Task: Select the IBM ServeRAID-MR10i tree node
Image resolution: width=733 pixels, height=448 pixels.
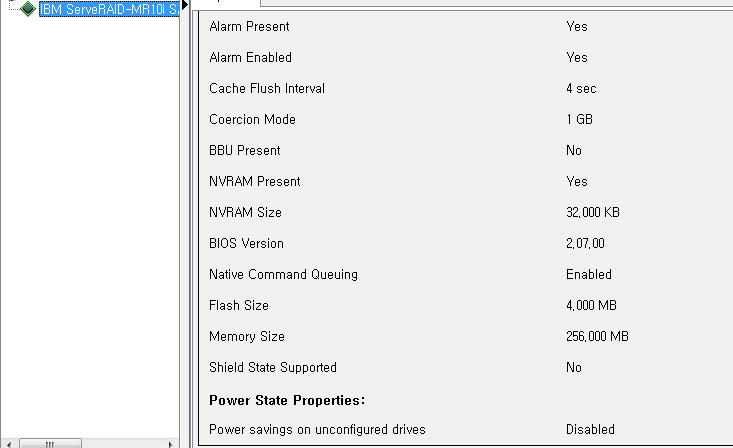Action: (x=109, y=9)
